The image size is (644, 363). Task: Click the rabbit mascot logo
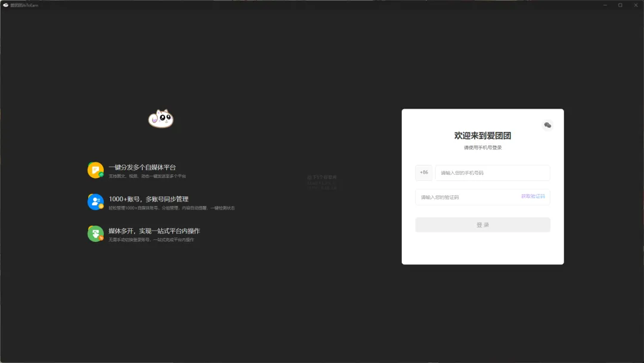click(160, 119)
